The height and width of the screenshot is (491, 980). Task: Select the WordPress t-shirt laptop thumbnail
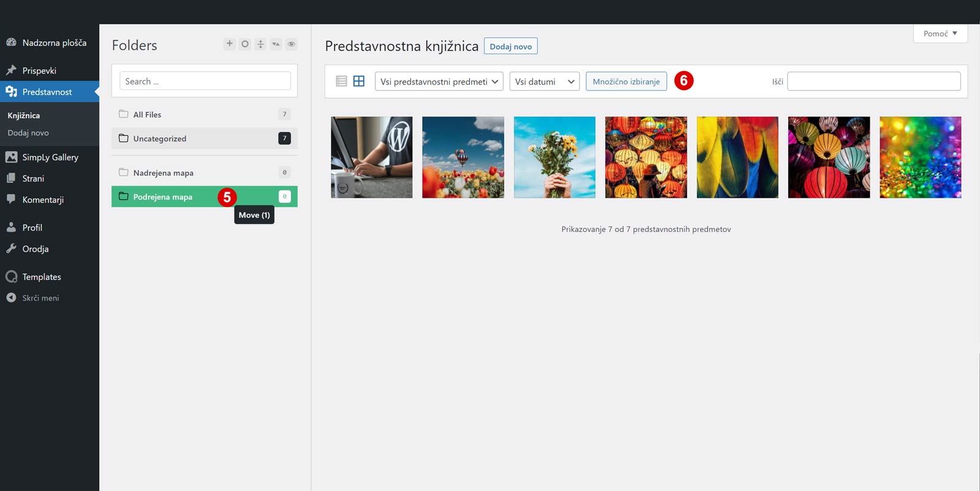[x=372, y=157]
